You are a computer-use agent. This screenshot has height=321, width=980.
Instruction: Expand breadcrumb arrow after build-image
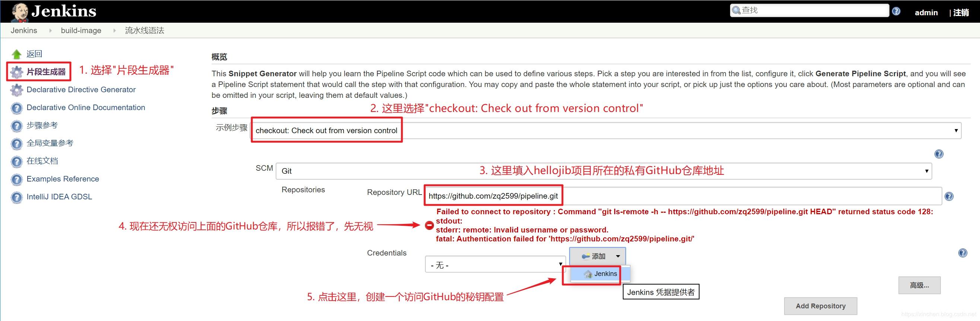[114, 31]
